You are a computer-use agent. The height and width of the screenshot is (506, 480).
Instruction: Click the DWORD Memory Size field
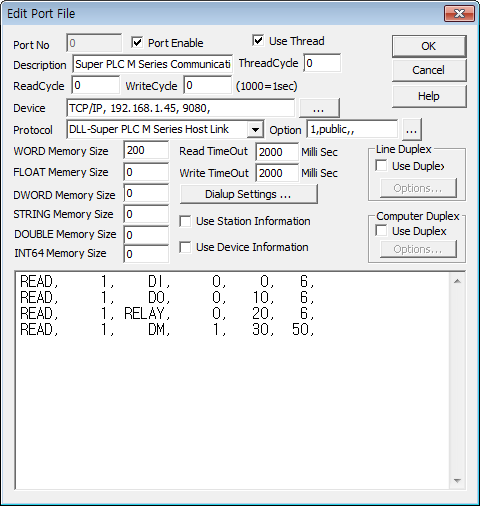point(146,193)
